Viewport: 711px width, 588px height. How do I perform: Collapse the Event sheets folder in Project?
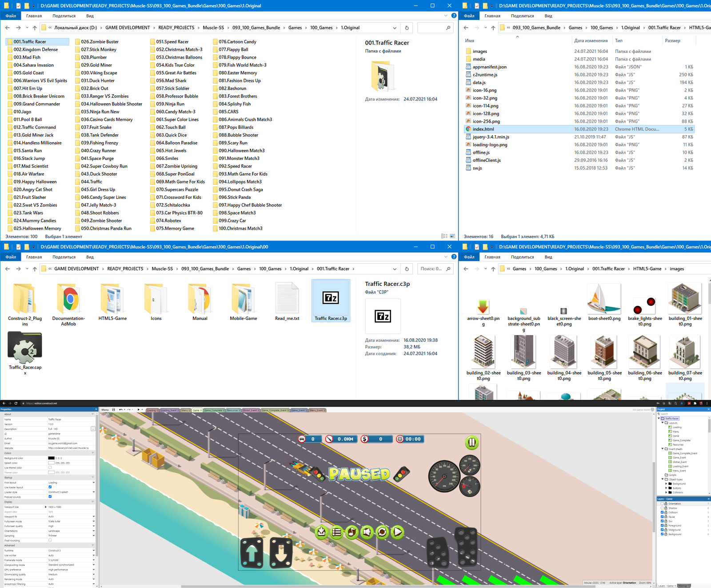(x=663, y=449)
